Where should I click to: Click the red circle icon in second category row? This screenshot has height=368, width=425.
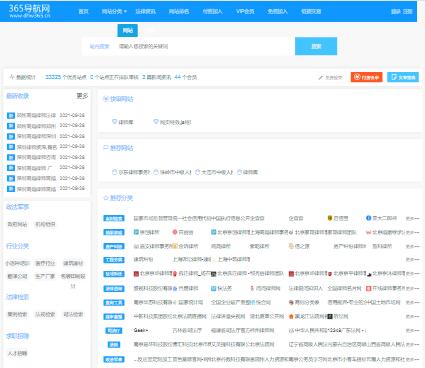[x=175, y=232]
